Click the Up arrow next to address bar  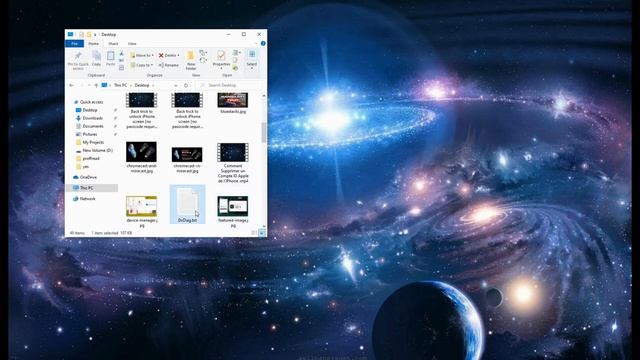tap(96, 85)
